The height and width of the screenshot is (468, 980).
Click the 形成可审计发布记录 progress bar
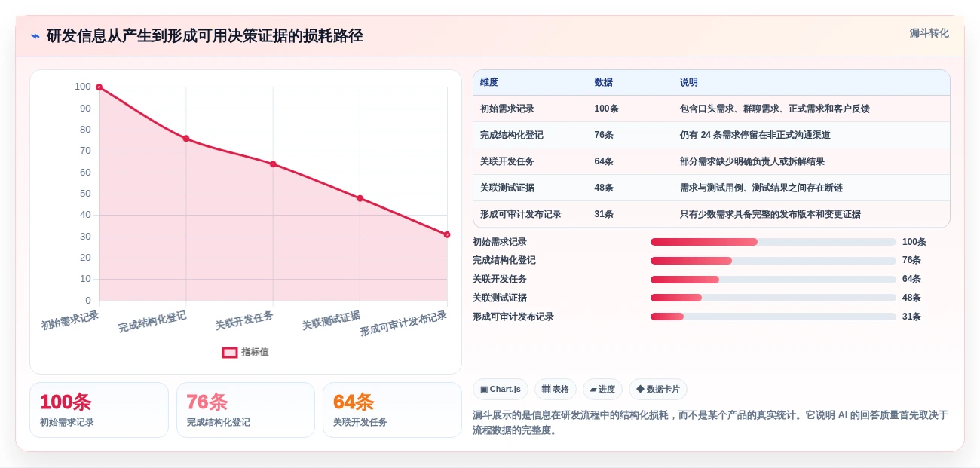pyautogui.click(x=773, y=317)
